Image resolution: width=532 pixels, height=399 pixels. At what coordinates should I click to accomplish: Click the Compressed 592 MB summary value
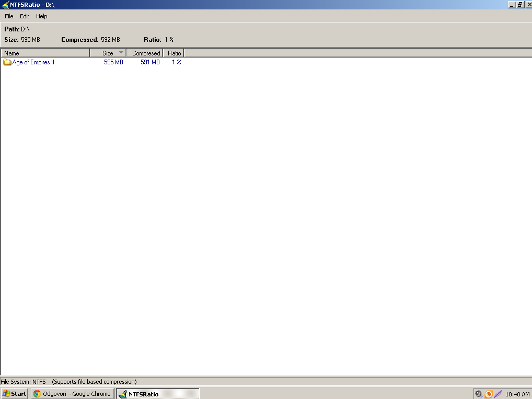[x=111, y=40]
